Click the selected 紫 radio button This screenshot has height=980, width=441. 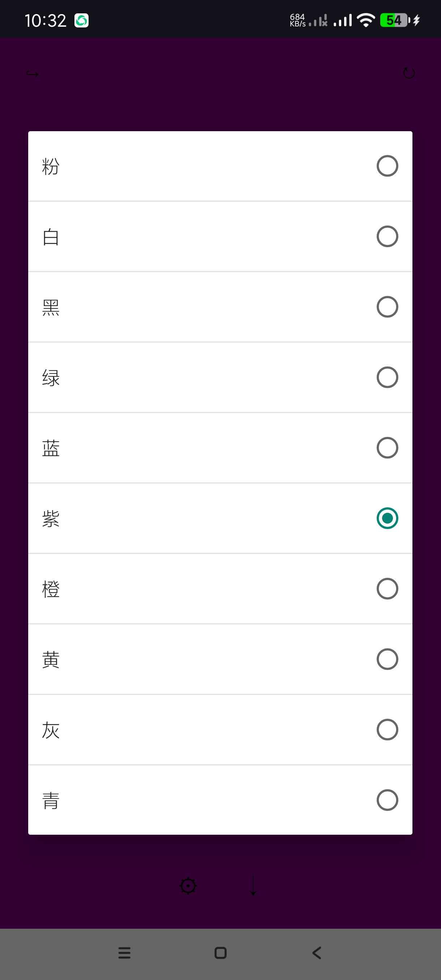[x=387, y=518]
